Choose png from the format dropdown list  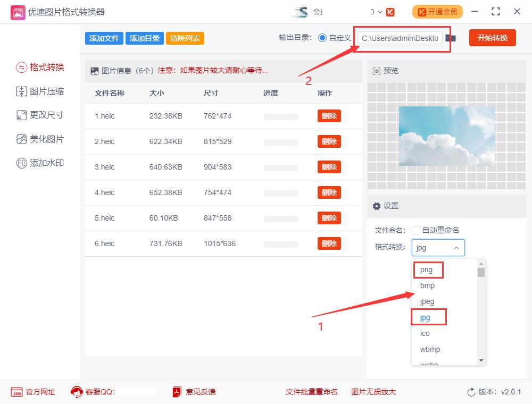(x=428, y=270)
